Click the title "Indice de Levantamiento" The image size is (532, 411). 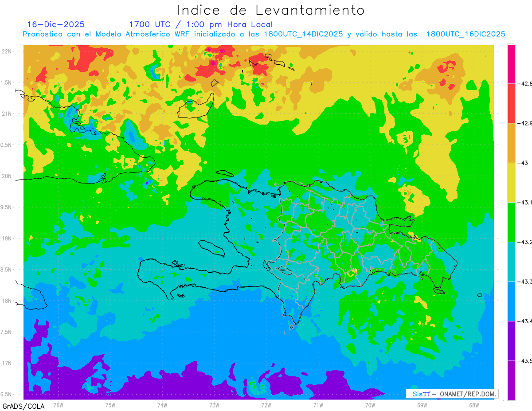coord(271,10)
